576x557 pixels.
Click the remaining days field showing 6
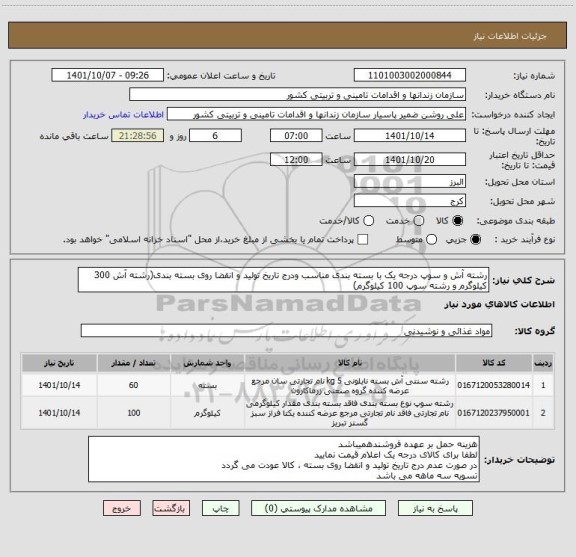click(215, 136)
